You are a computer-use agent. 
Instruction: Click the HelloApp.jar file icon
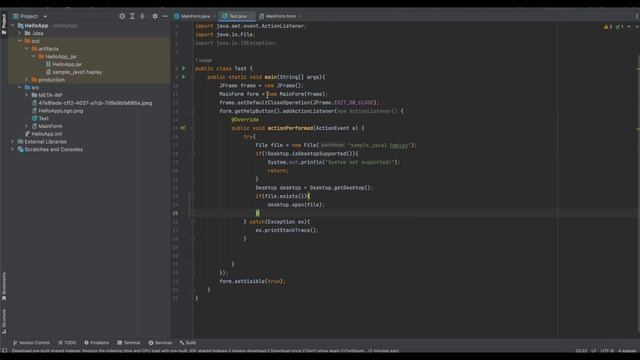pos(48,64)
